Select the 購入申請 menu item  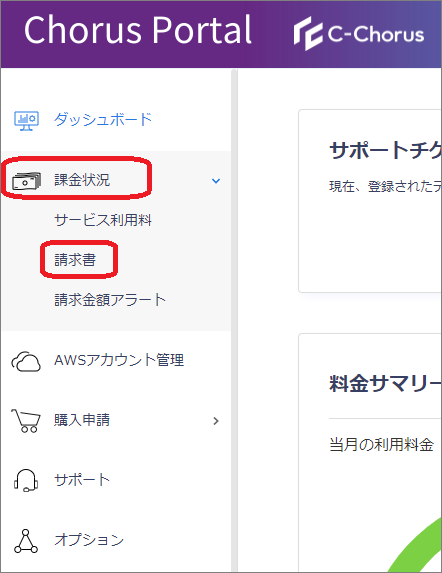pyautogui.click(x=82, y=420)
